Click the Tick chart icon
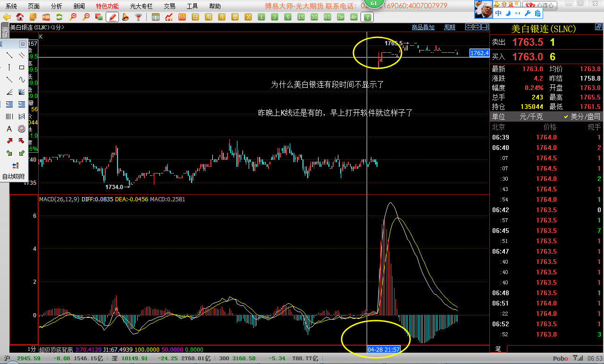The width and height of the screenshot is (604, 364). pos(182,17)
